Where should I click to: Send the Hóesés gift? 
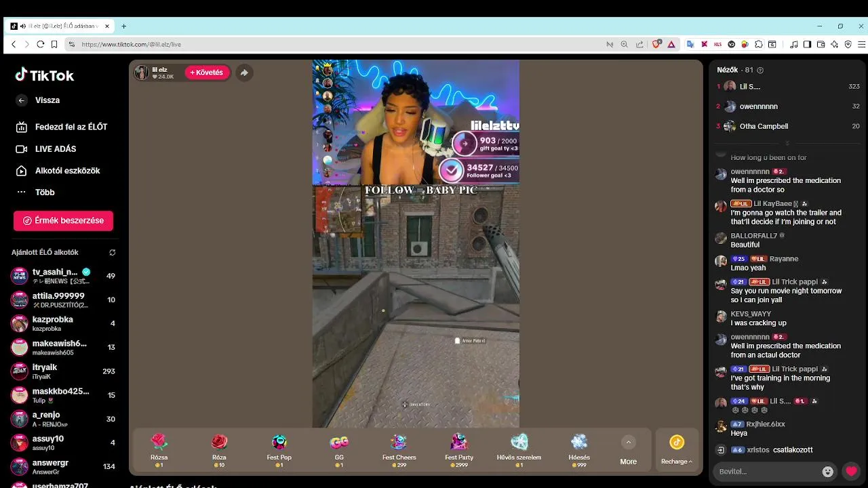click(579, 450)
